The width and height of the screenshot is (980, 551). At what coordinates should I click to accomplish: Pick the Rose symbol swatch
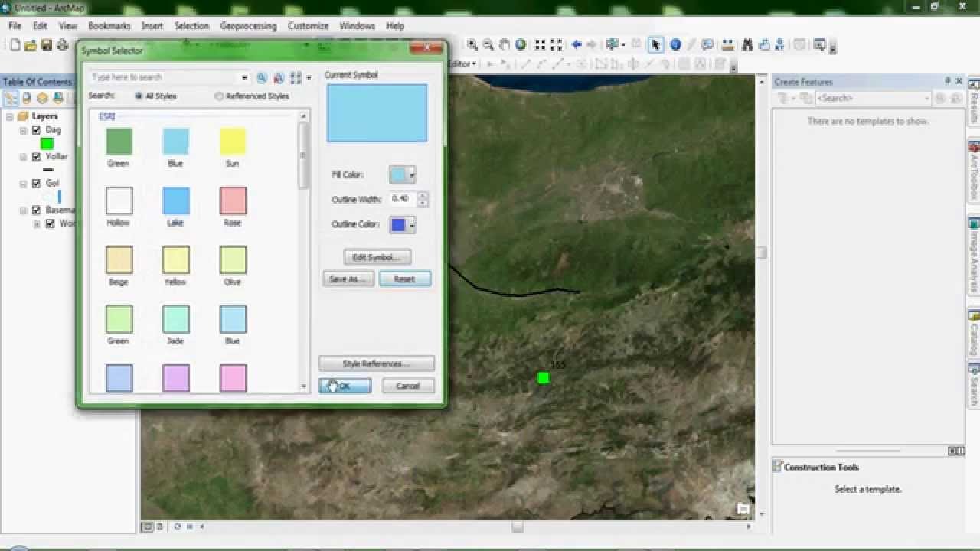pos(233,201)
